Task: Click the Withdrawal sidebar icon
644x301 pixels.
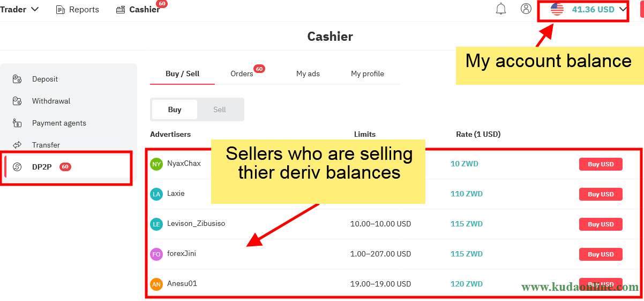Action: [x=17, y=101]
